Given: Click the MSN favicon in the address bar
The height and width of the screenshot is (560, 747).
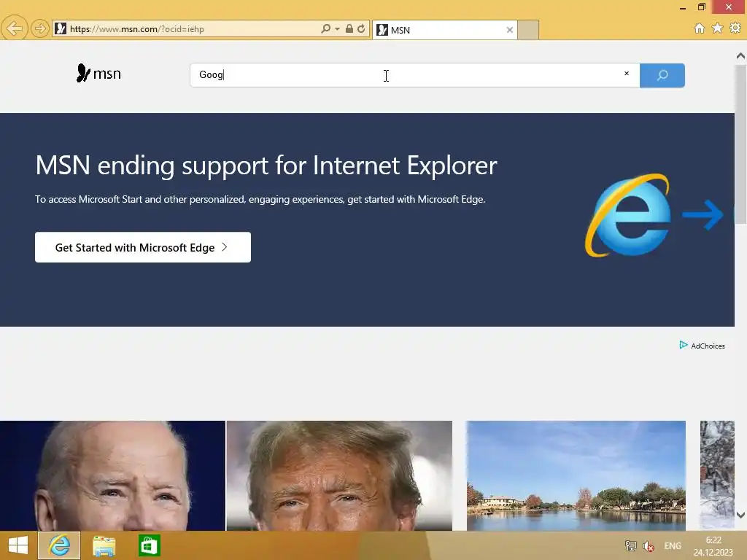Looking at the screenshot, I should coord(61,28).
